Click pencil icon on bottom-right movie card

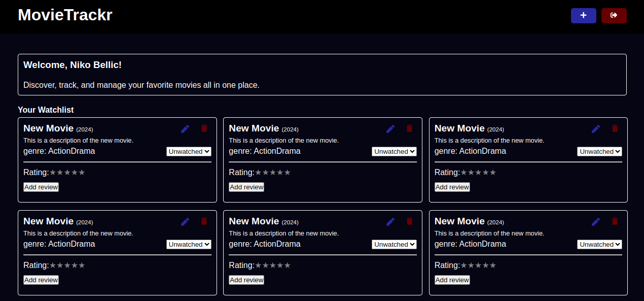[x=596, y=222]
